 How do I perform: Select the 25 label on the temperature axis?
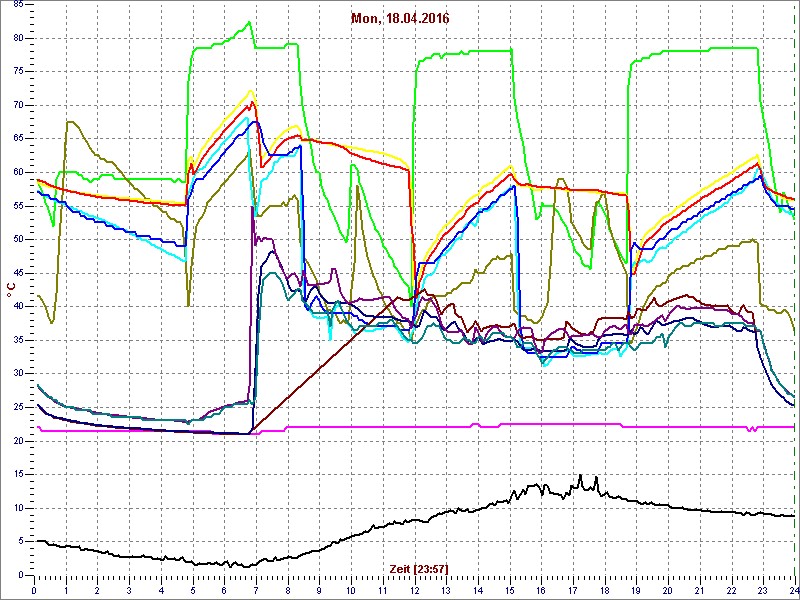(x=18, y=407)
